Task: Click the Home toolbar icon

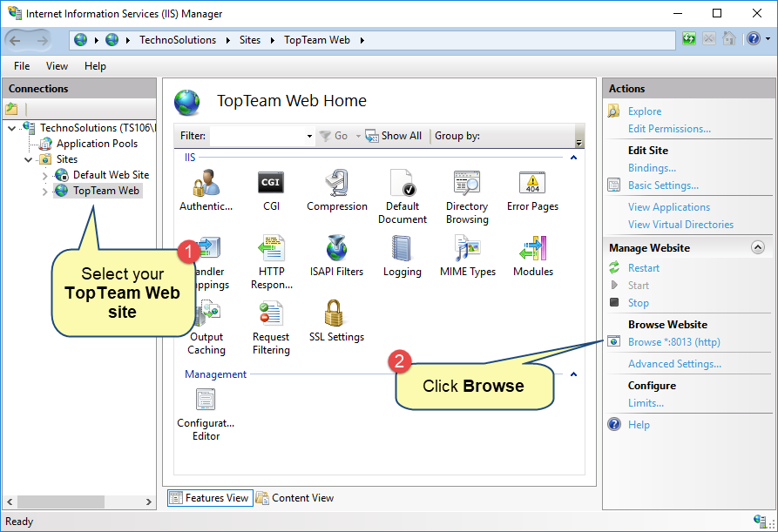Action: tap(729, 38)
